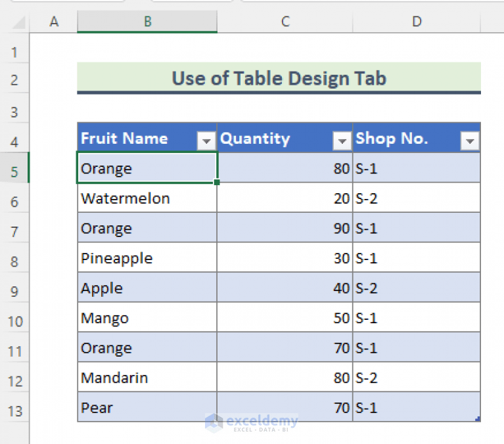504x444 pixels.
Task: Select the Orange cell in row 7
Action: coord(147,227)
